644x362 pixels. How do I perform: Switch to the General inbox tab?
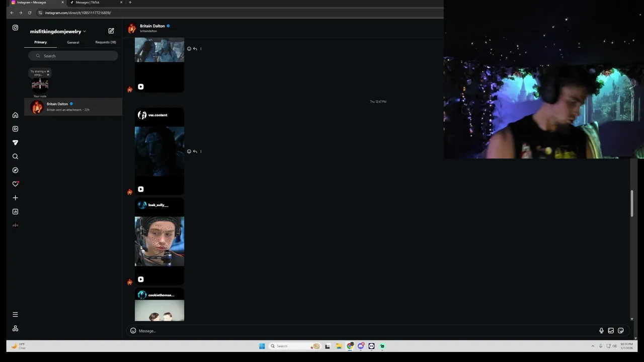[73, 42]
